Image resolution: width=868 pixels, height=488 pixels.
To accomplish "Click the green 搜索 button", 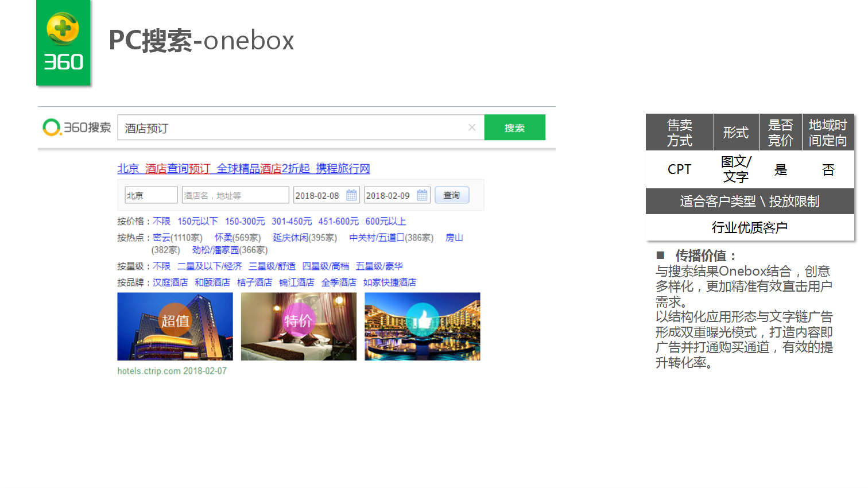I will 514,127.
